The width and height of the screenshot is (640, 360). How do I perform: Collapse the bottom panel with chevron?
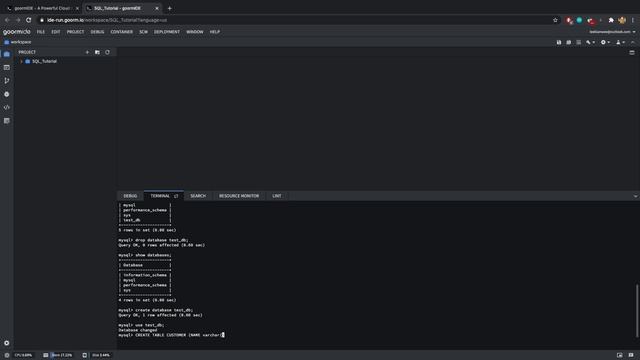(x=635, y=196)
